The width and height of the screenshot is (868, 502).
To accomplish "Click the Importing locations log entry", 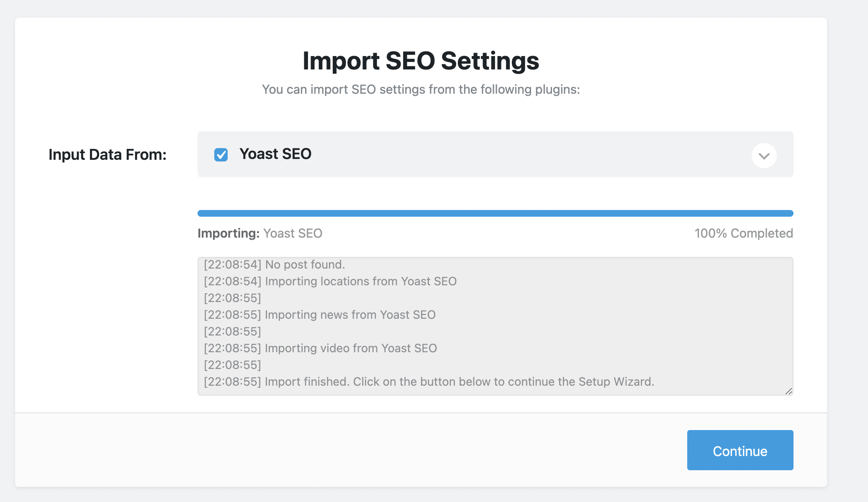I will (330, 281).
